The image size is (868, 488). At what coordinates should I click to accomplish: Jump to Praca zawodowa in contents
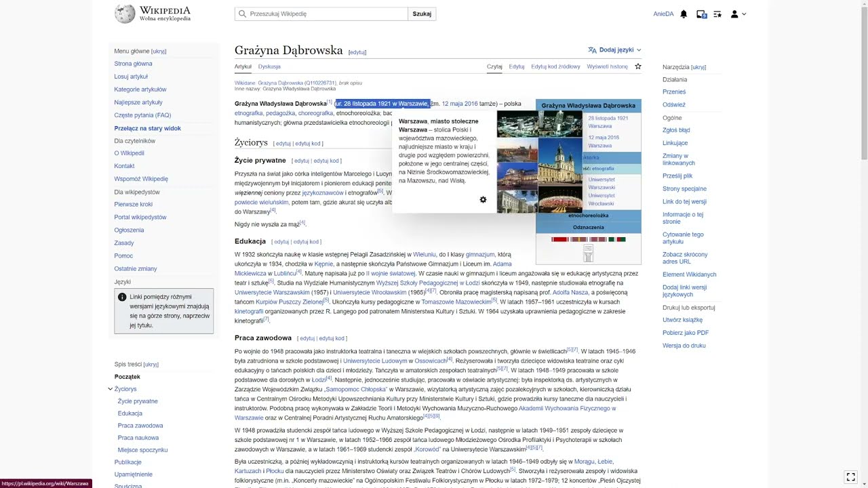(x=140, y=426)
